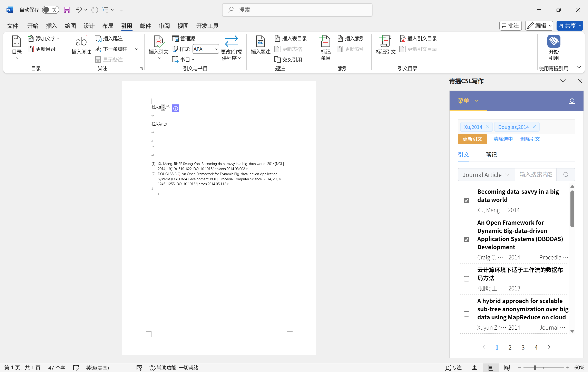Click the 更新引文 button
This screenshot has width=588, height=372.
pyautogui.click(x=472, y=139)
